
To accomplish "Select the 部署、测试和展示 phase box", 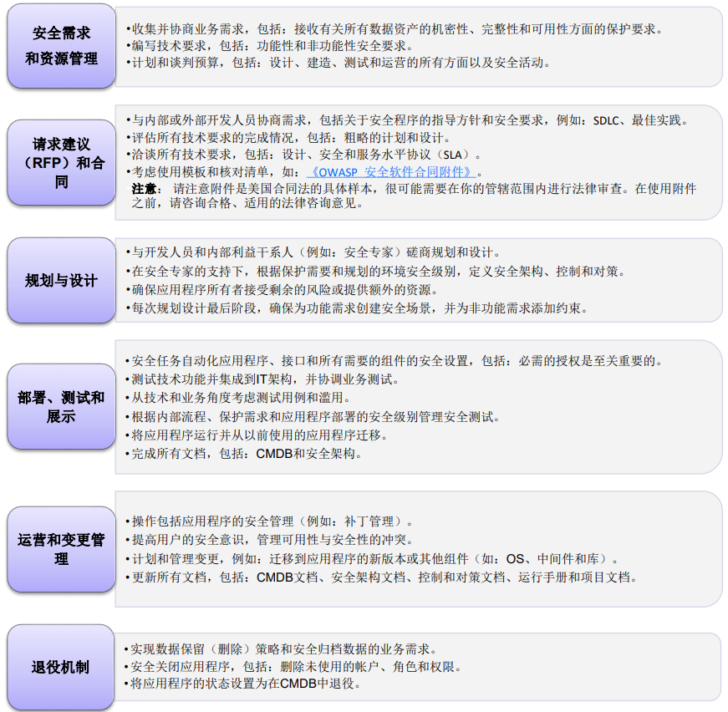I will (61, 407).
